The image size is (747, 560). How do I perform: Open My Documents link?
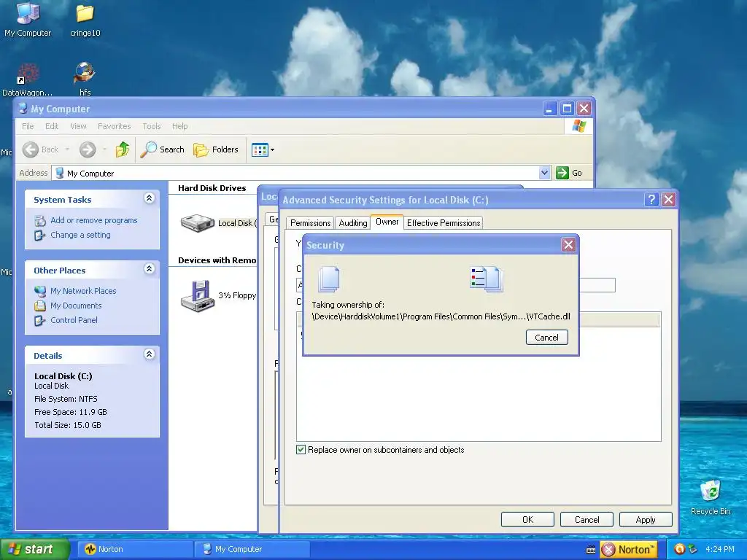(x=76, y=306)
